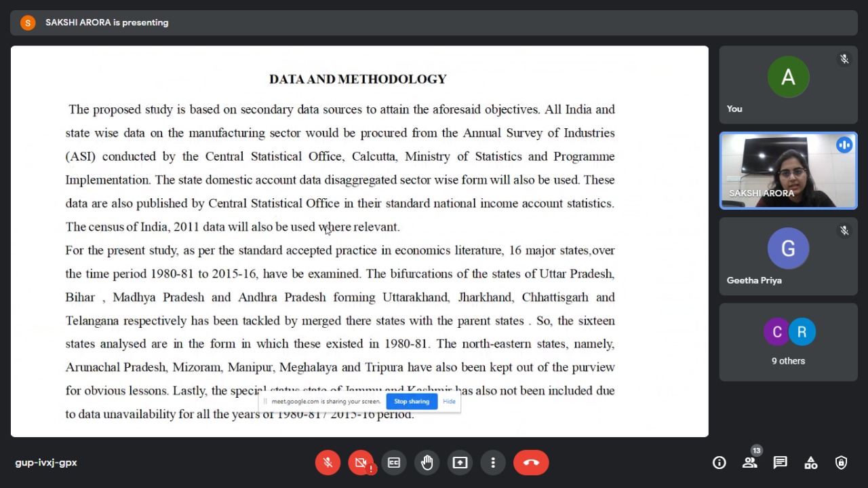Open the '9 others' participants tile
This screenshot has width=868, height=488.
[789, 342]
